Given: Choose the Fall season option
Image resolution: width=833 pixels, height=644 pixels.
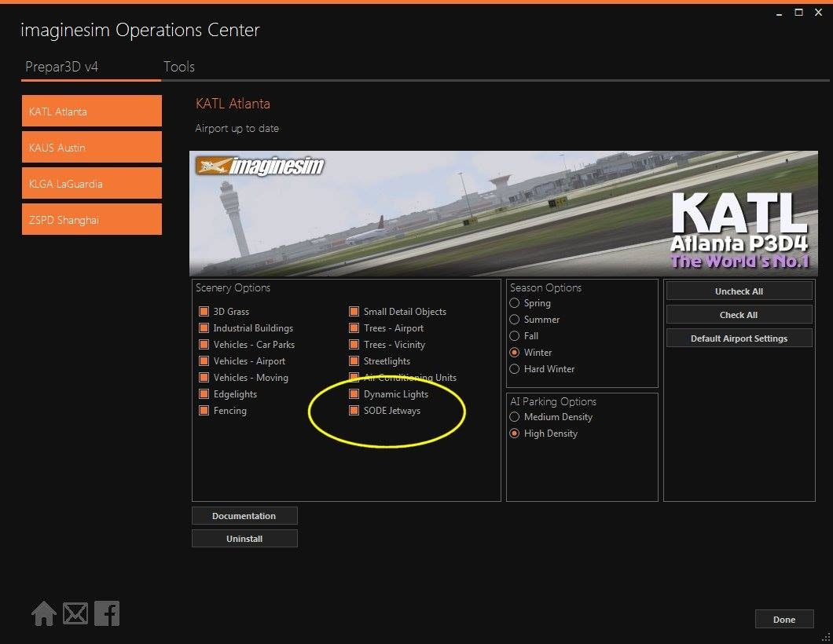Looking at the screenshot, I should coord(514,335).
